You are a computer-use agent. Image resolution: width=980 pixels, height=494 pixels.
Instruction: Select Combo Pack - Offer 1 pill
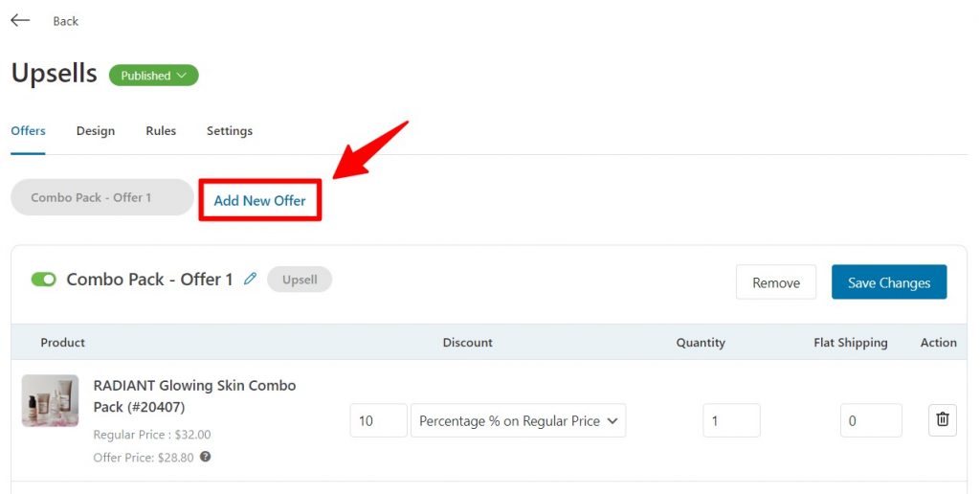[x=102, y=197]
